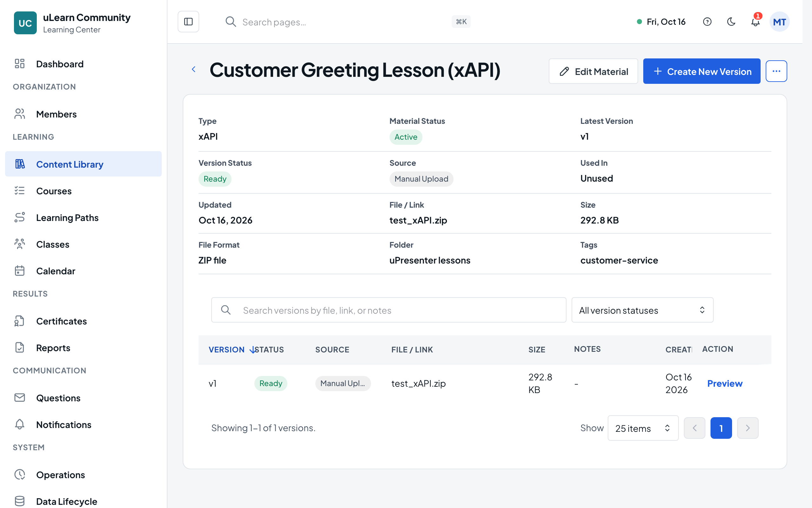
Task: Click the uLearn Community UC logo
Action: [25, 23]
